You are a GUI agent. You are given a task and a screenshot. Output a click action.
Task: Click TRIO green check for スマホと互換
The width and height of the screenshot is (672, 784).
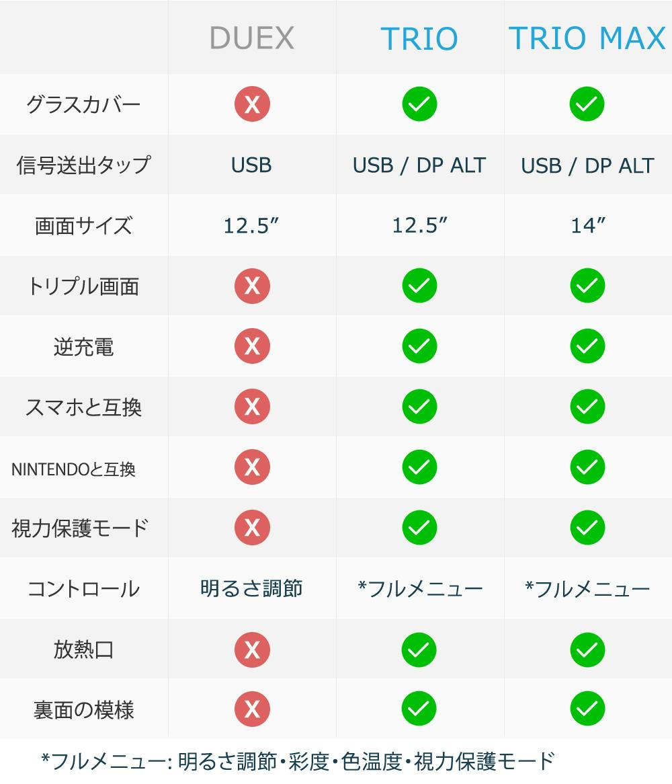419,407
